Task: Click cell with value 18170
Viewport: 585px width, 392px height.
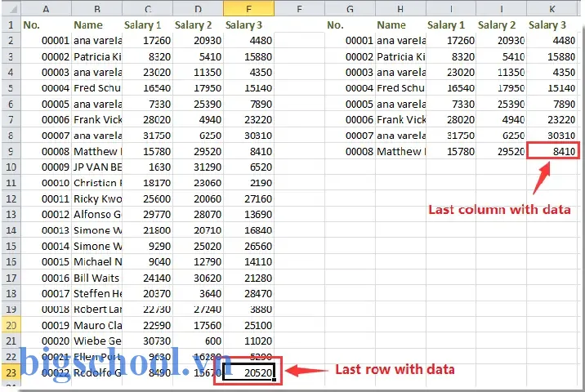Action: (147, 183)
